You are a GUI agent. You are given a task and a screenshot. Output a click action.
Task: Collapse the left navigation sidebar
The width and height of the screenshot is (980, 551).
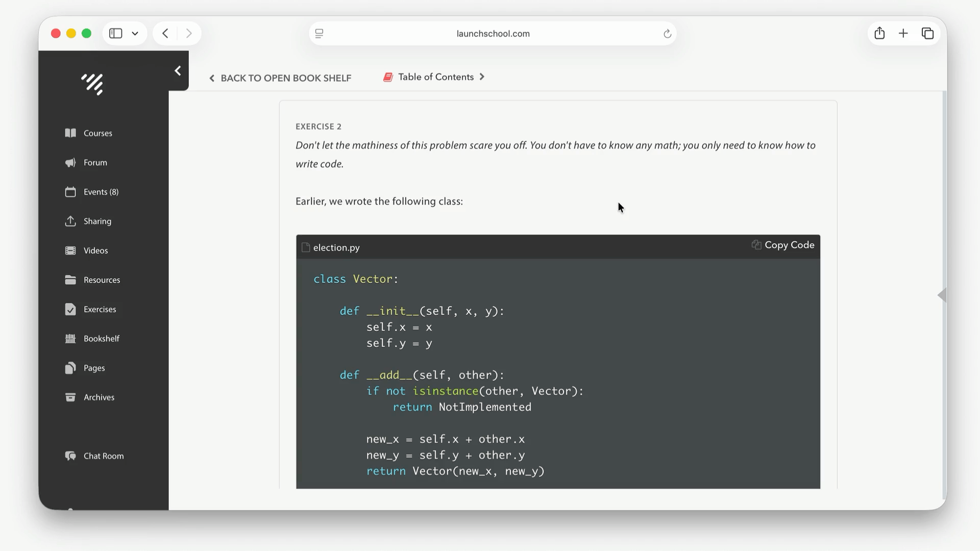pyautogui.click(x=178, y=71)
